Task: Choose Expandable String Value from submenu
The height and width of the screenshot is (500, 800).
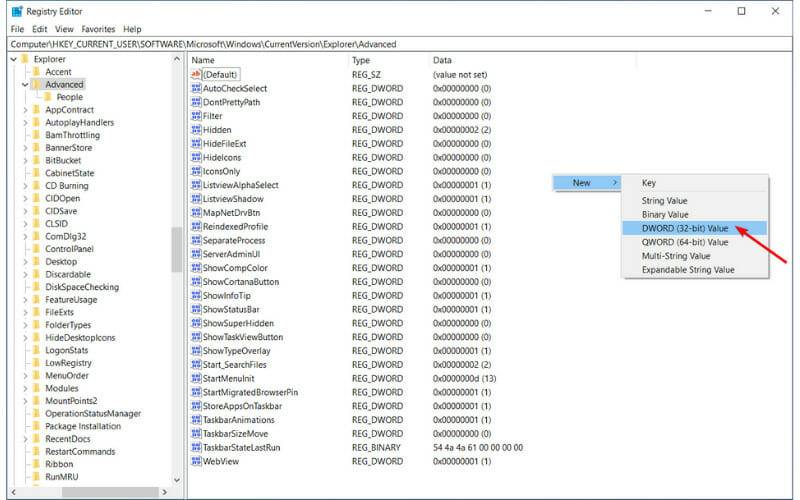Action: coord(694,269)
